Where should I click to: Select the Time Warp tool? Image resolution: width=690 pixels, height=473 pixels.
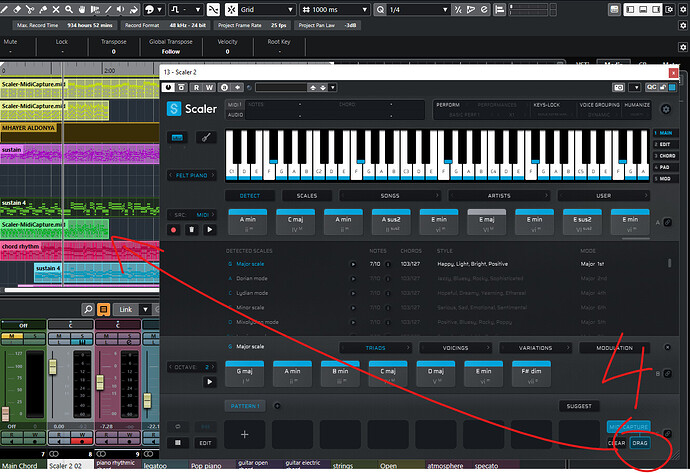[x=95, y=9]
